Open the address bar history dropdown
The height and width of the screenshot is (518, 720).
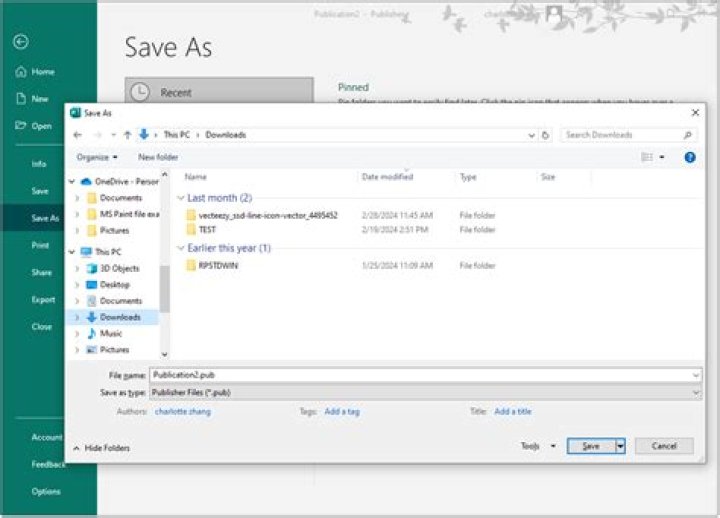531,135
